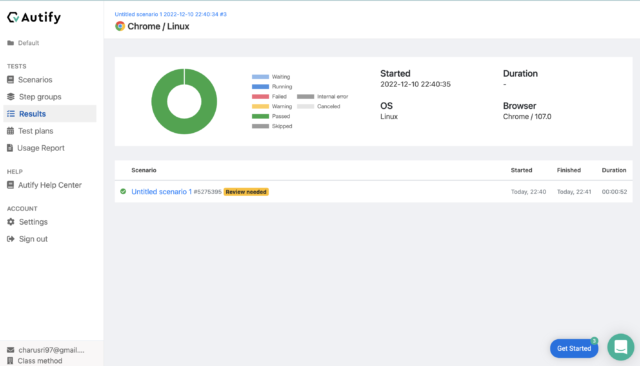Select the Default workspace folder
This screenshot has width=640, height=366.
[23, 43]
